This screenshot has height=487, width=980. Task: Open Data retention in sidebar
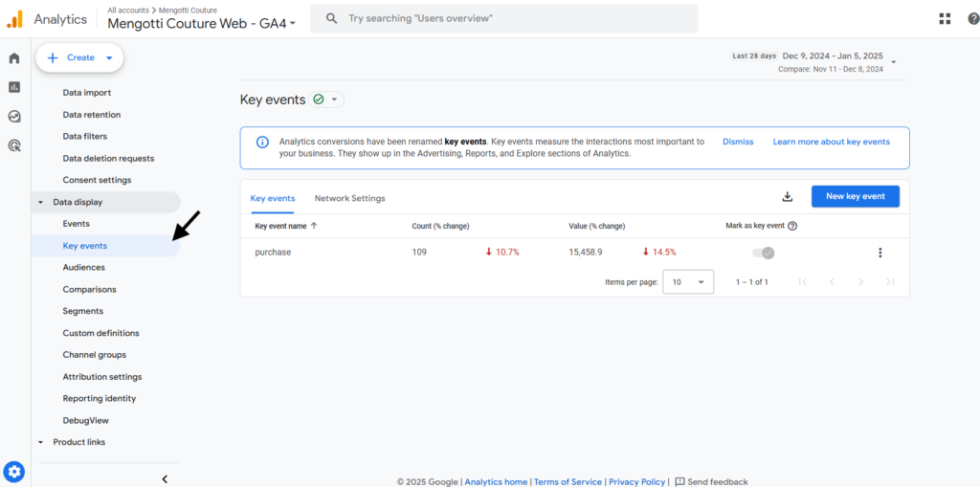point(91,115)
